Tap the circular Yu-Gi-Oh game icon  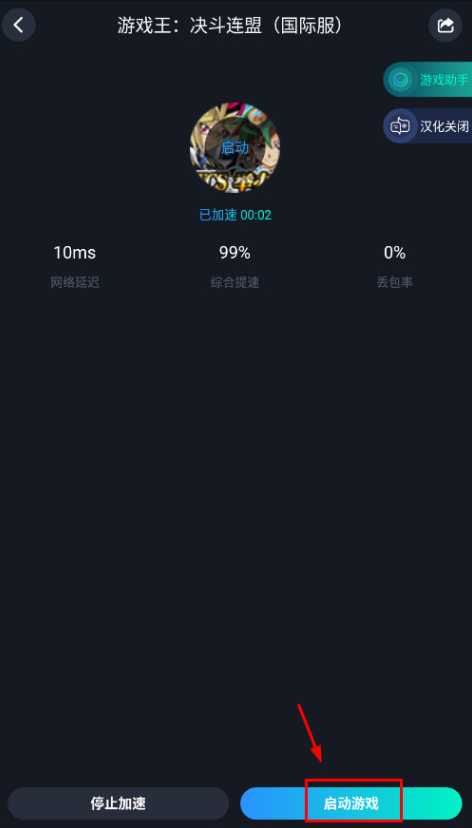[235, 148]
